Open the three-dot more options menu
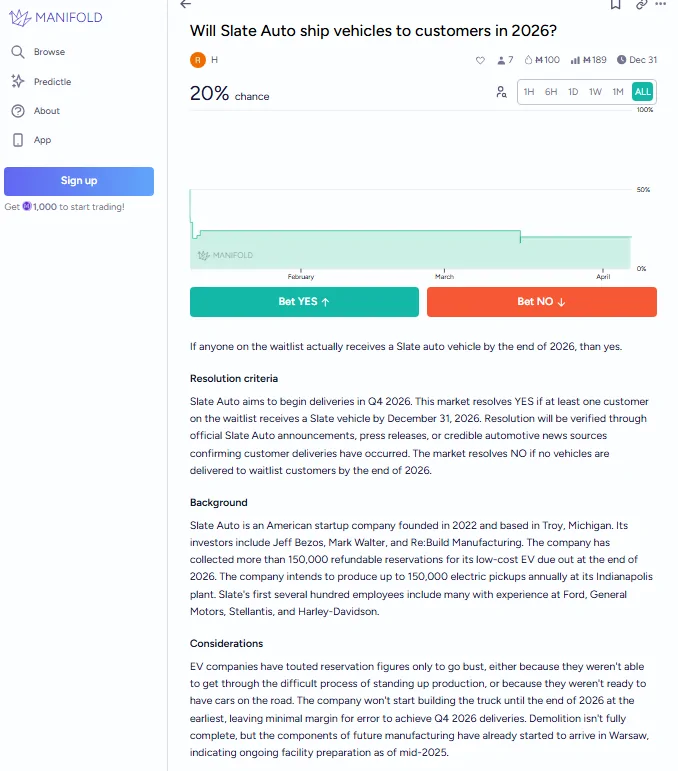 pos(664,4)
